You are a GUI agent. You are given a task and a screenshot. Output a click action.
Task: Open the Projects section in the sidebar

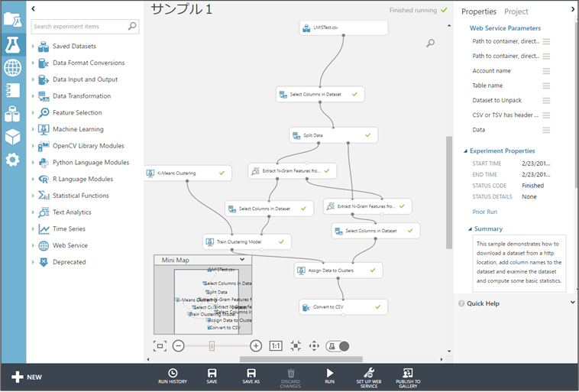(x=12, y=19)
